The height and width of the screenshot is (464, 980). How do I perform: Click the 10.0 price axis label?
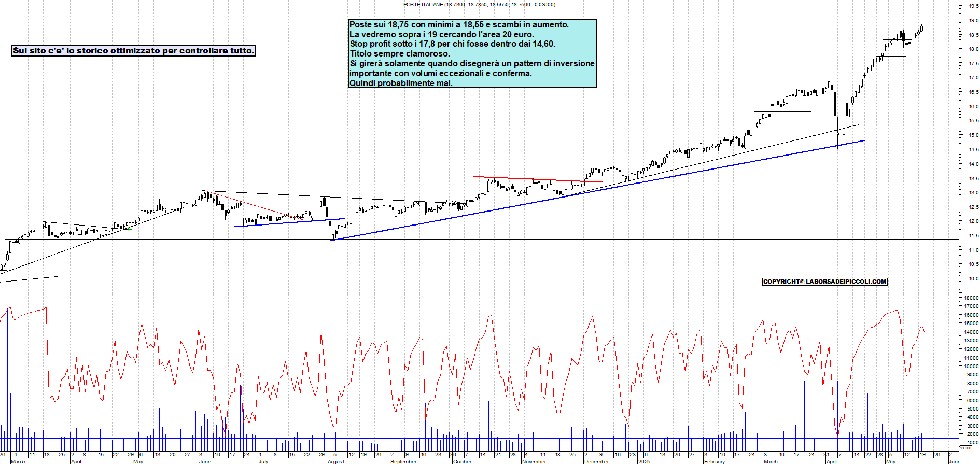973,279
